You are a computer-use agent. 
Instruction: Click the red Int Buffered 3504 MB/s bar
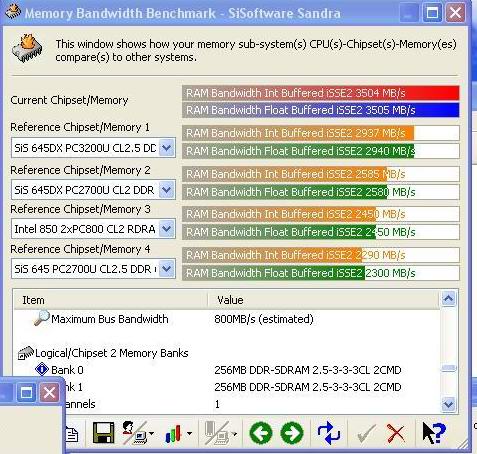(x=321, y=93)
